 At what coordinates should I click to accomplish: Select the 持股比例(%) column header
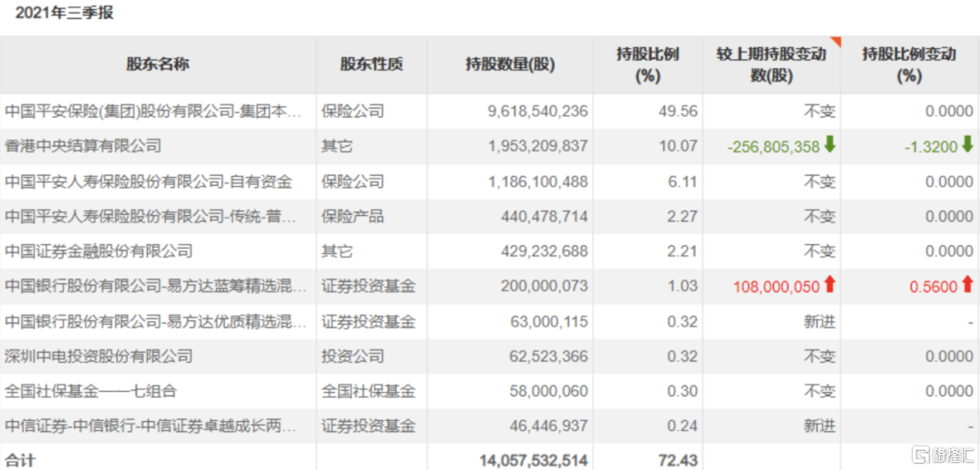tap(648, 65)
